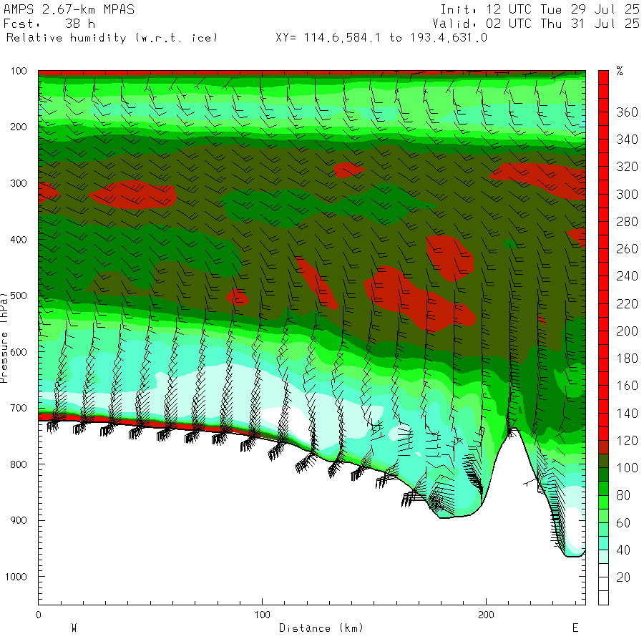Image resolution: width=644 pixels, height=644 pixels.
Task: Click the white bottom colorbar swatch
Action: [603, 598]
